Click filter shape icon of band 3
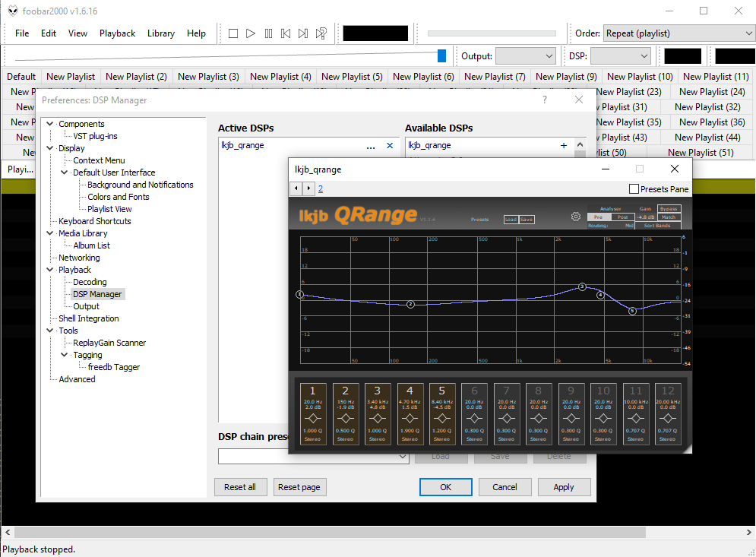Viewport: 756px width, 557px height. coord(378,419)
